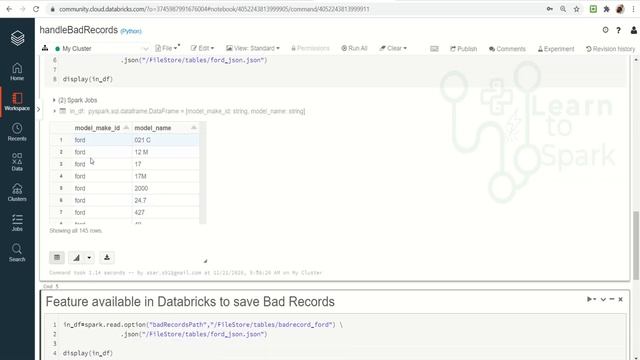The height and width of the screenshot is (360, 640).
Task: Click the results table vertical scrollbar
Action: (x=202, y=173)
